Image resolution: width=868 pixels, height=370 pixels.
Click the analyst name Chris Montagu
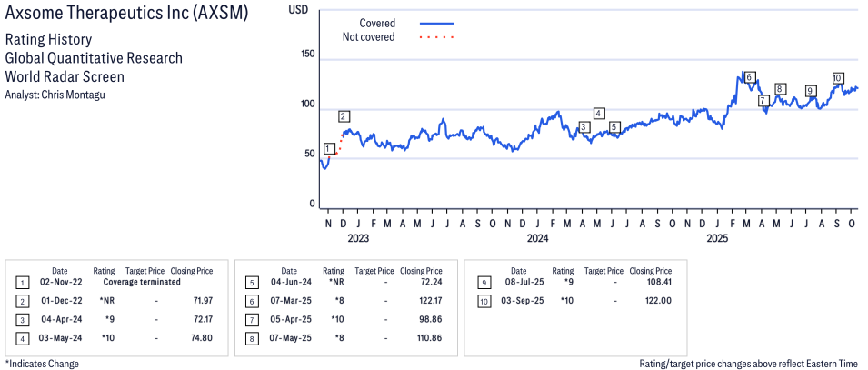(x=55, y=95)
